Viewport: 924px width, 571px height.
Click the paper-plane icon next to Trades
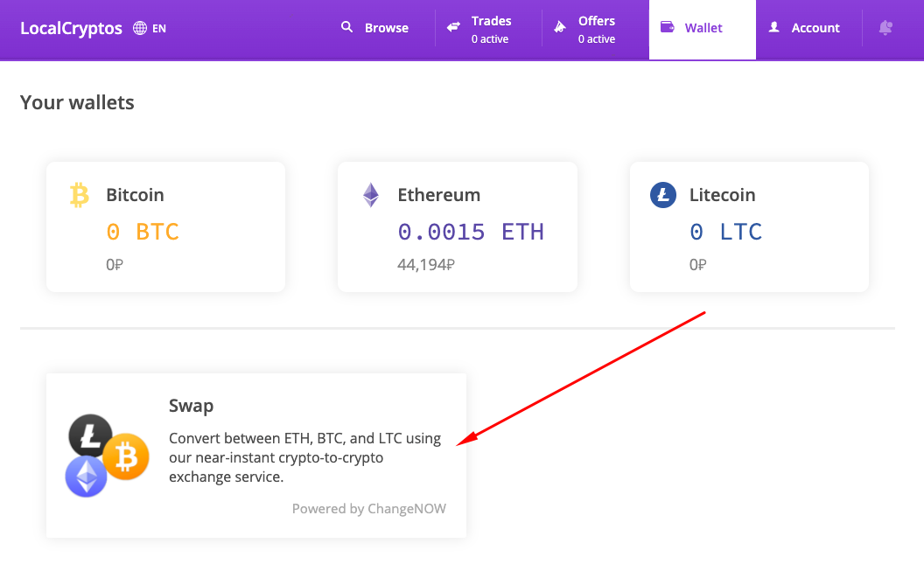click(452, 27)
